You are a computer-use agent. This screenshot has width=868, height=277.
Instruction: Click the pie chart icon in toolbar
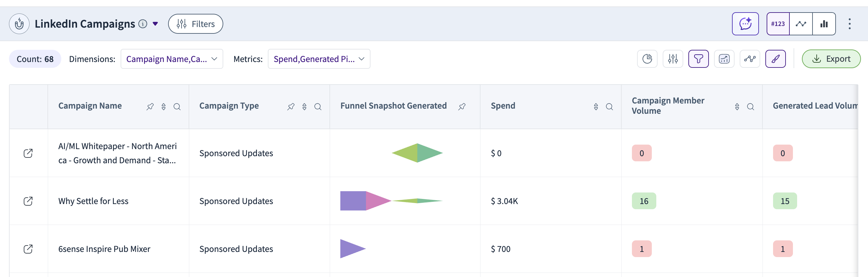click(x=647, y=59)
